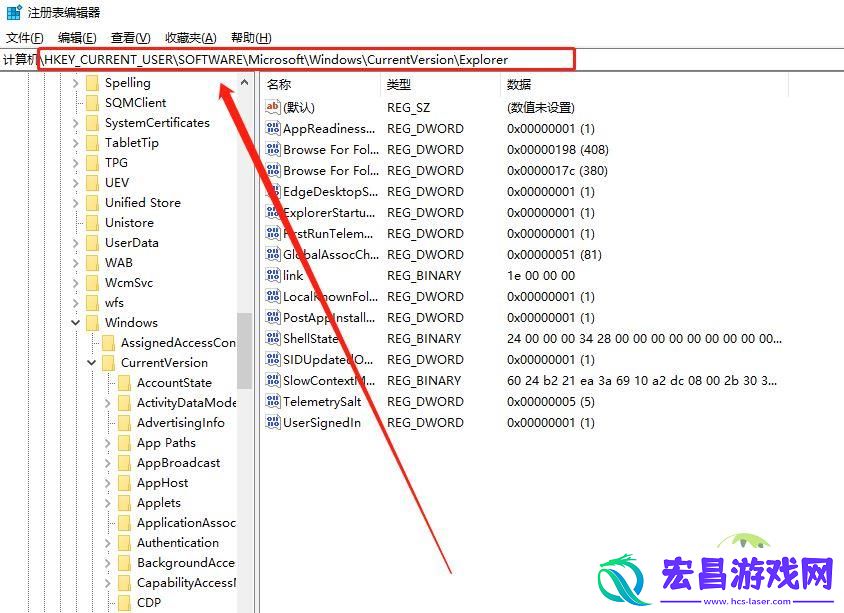Open the 收藏夹(A) menu
The image size is (844, 613).
(191, 38)
